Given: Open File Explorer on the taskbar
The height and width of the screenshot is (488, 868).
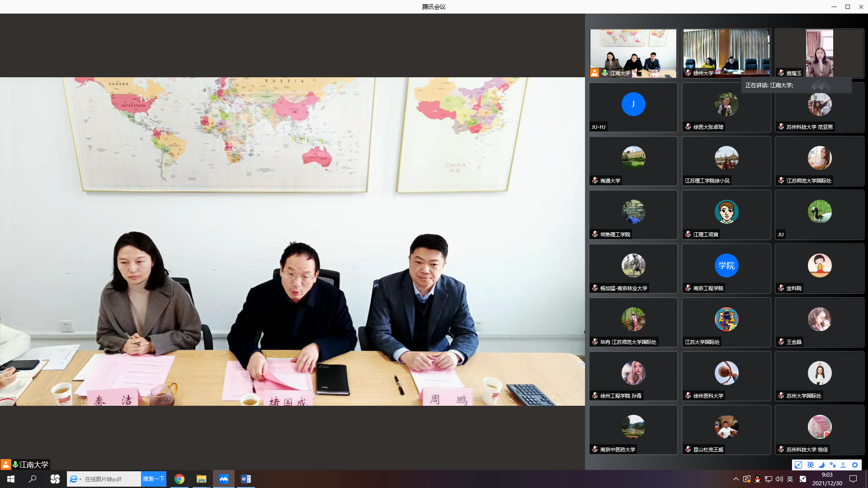Looking at the screenshot, I should pyautogui.click(x=202, y=479).
